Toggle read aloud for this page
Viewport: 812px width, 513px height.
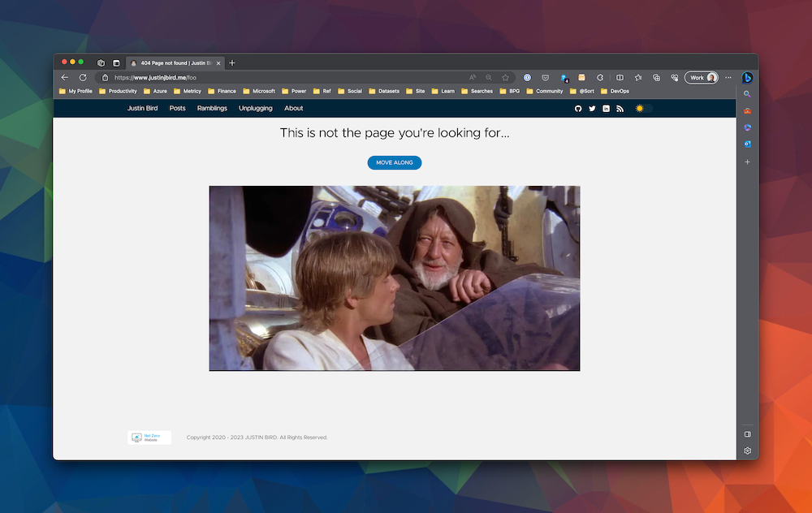click(x=472, y=77)
